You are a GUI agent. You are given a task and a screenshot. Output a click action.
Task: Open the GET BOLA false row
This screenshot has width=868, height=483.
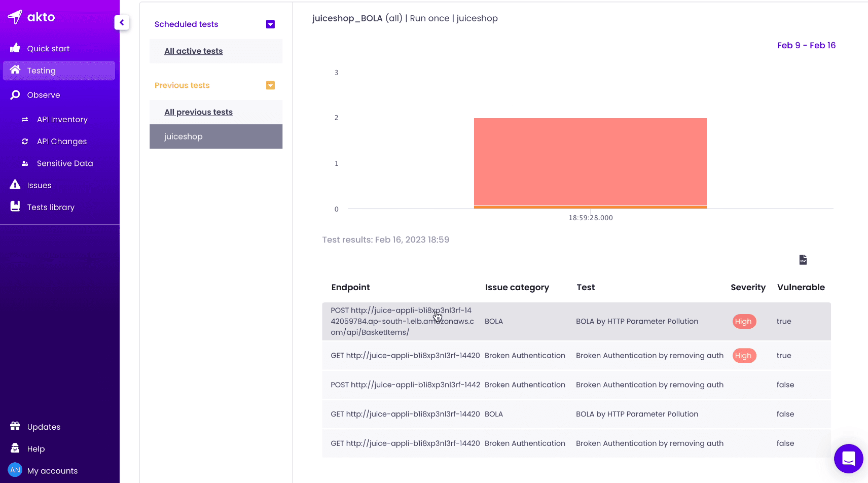pyautogui.click(x=576, y=414)
